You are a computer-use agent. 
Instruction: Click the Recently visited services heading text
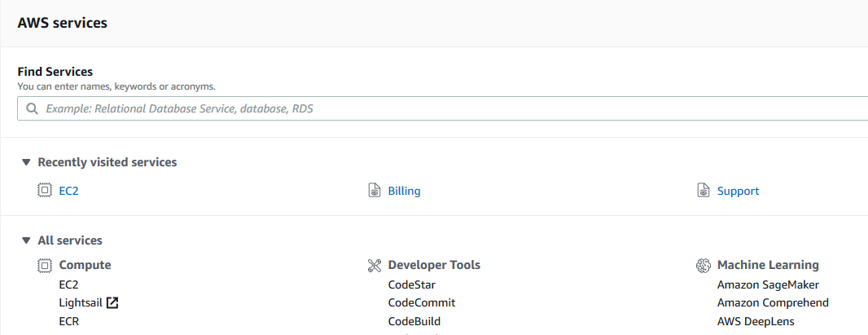(107, 162)
